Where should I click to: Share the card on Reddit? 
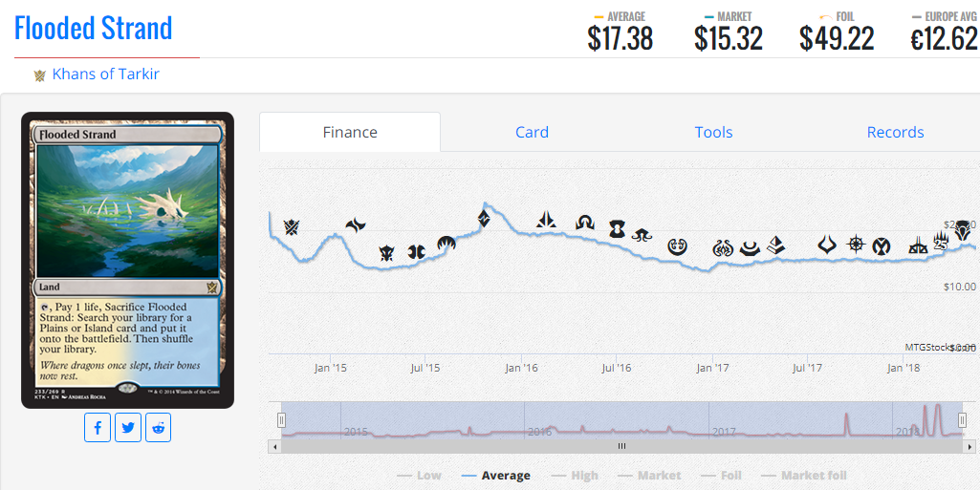[x=158, y=427]
